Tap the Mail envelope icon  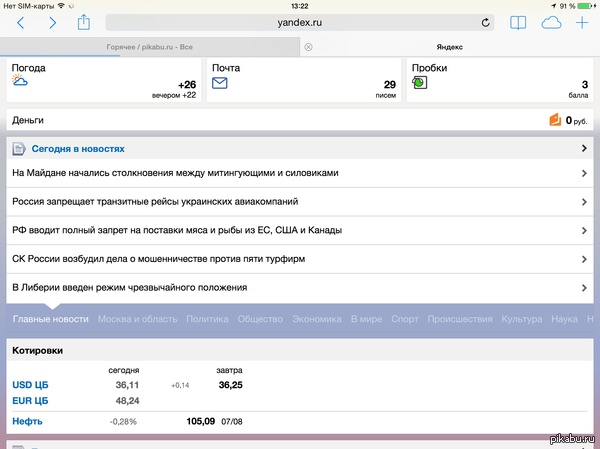click(x=220, y=84)
